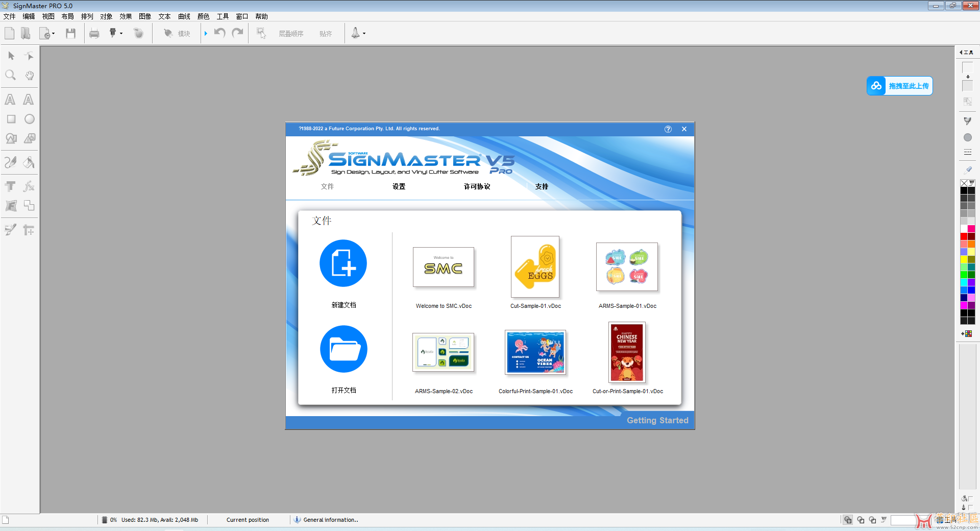This screenshot has height=531, width=980.
Task: Click the Open file toolbar icon
Action: (x=26, y=34)
